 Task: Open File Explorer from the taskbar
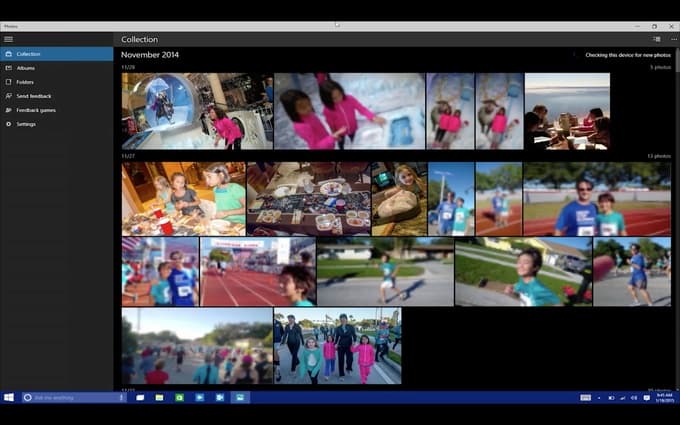(160, 397)
